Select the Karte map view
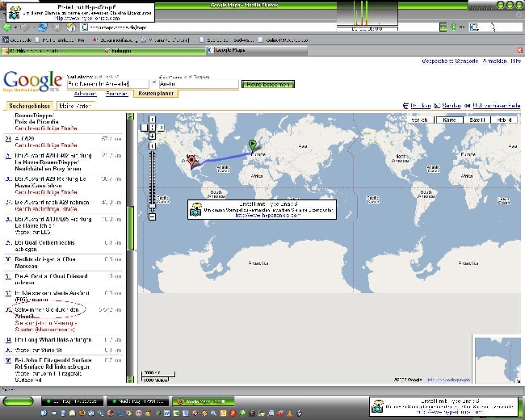The image size is (525, 420). coord(449,120)
